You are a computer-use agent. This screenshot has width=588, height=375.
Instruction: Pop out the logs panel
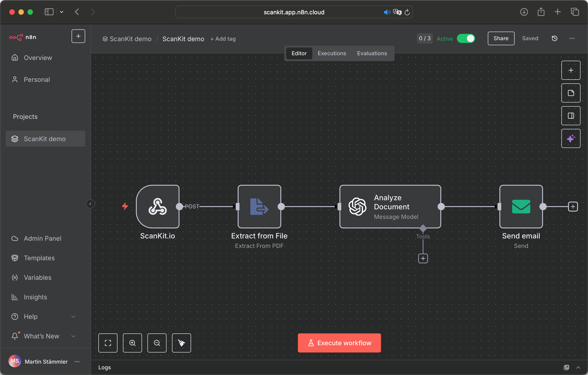point(566,367)
